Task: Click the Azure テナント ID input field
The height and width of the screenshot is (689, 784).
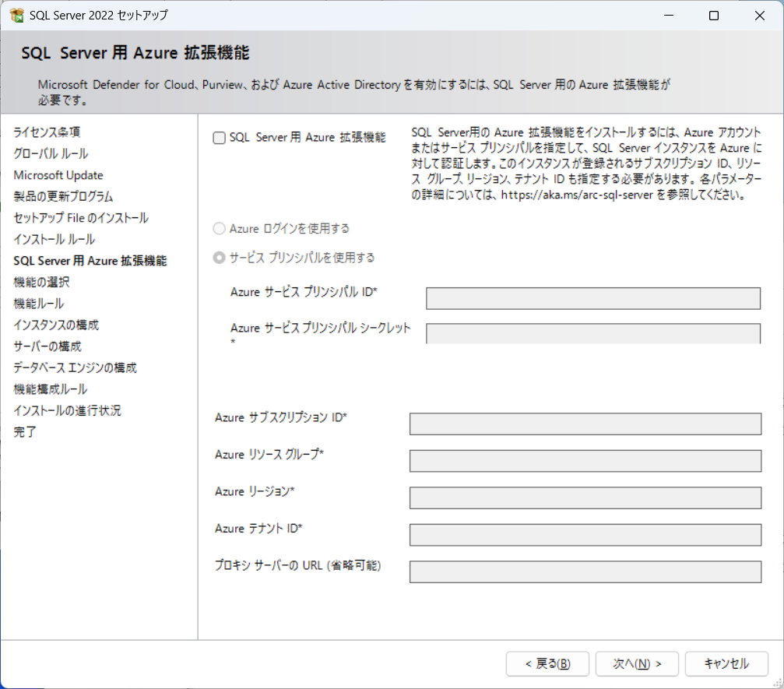Action: [585, 535]
